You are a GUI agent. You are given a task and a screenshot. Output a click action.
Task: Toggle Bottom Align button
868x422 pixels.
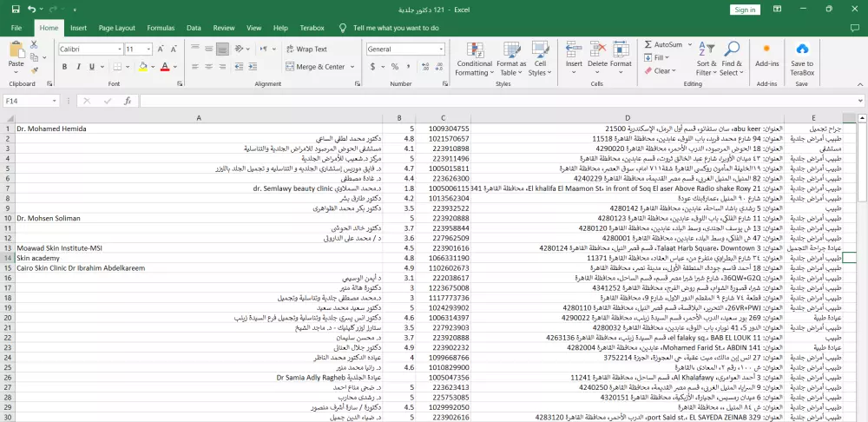click(222, 49)
